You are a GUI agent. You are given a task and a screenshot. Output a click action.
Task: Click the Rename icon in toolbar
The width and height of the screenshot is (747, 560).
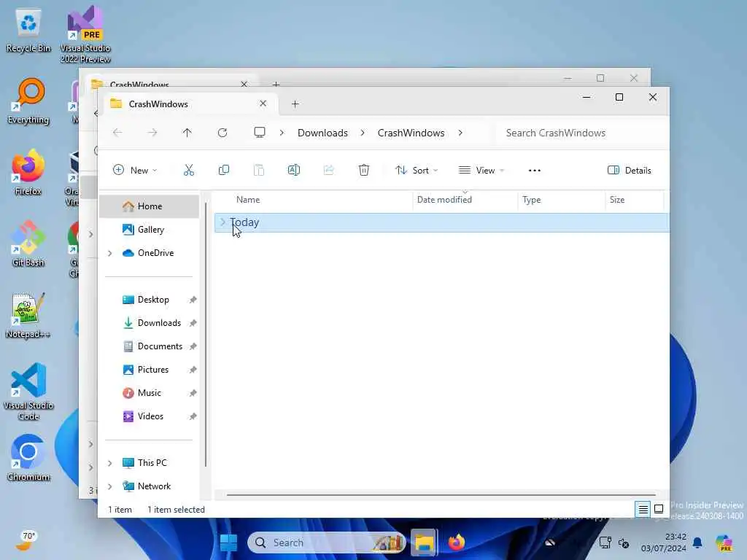[294, 170]
